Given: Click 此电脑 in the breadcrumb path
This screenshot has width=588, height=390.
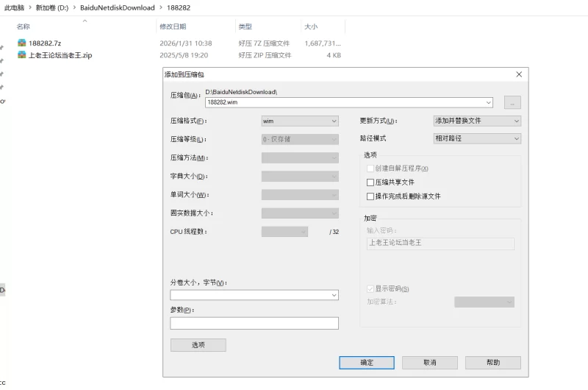Looking at the screenshot, I should click(14, 7).
